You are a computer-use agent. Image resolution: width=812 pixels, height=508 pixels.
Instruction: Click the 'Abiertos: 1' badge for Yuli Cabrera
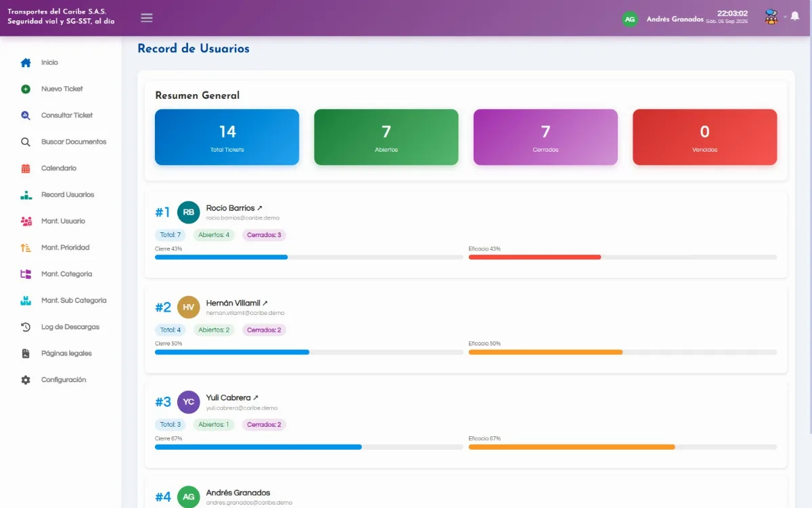click(x=214, y=425)
